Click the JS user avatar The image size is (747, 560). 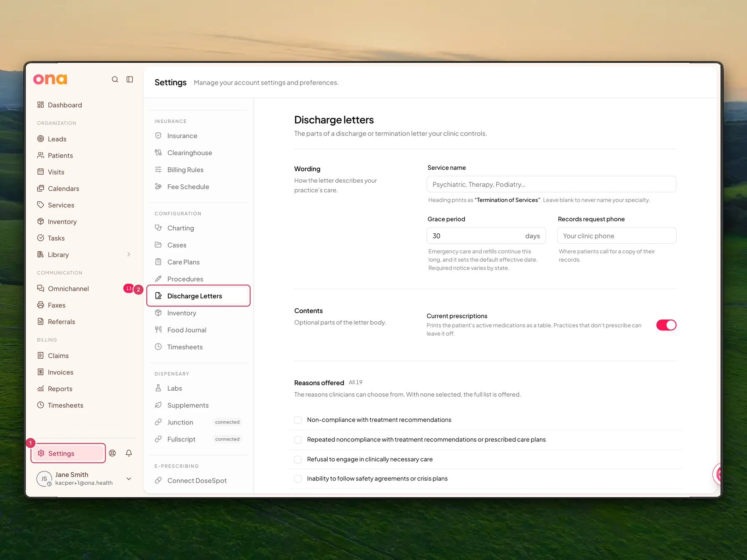coord(44,479)
